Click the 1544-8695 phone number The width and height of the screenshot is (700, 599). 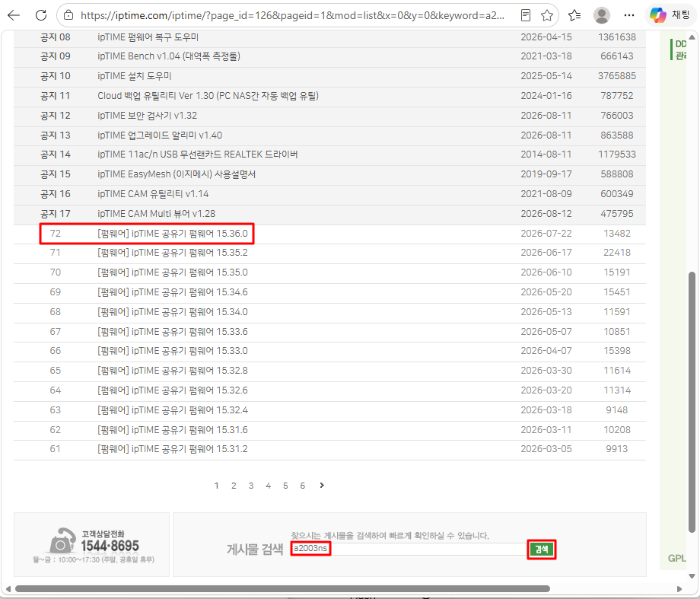[110, 546]
